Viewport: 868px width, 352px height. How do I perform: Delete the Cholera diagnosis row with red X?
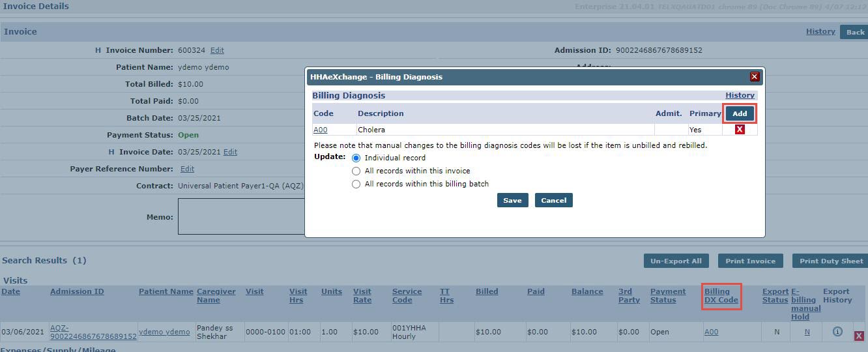tap(740, 130)
